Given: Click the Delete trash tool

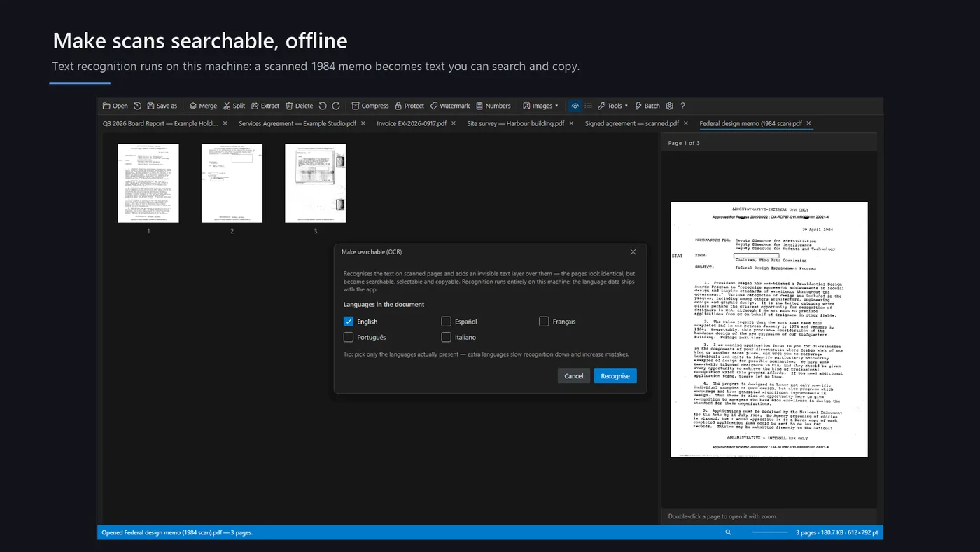Looking at the screenshot, I should (300, 106).
